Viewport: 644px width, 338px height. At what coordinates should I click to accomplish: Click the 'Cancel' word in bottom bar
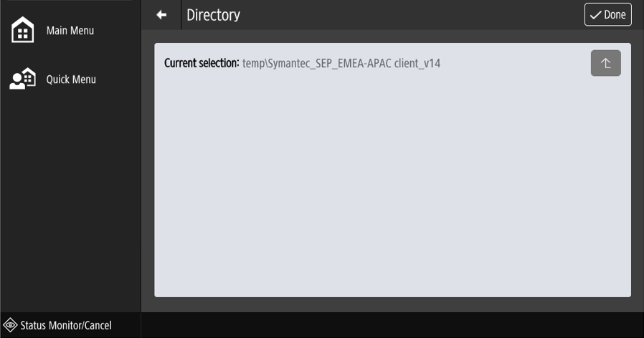tap(98, 325)
